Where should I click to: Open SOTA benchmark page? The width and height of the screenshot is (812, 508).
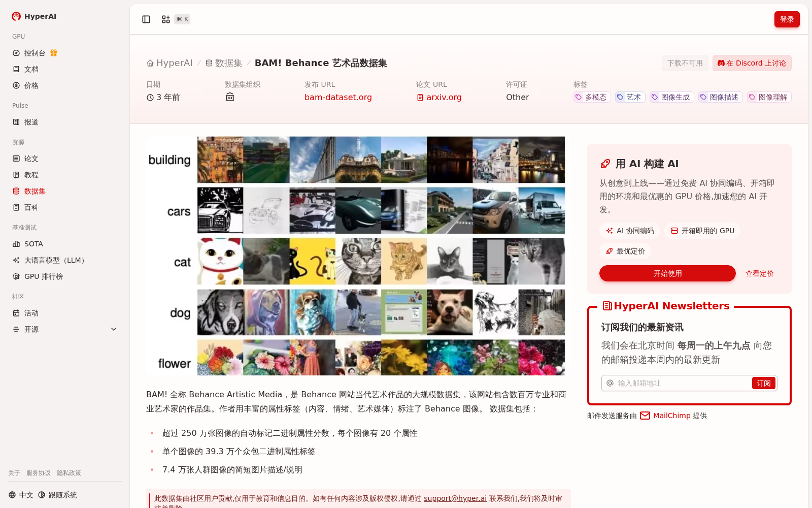click(65, 244)
